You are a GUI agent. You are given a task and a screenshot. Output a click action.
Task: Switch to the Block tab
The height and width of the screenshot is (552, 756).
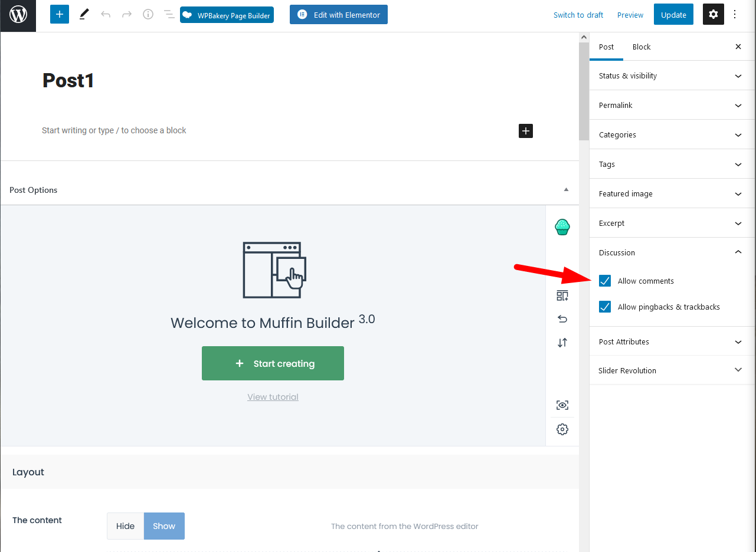pos(642,47)
